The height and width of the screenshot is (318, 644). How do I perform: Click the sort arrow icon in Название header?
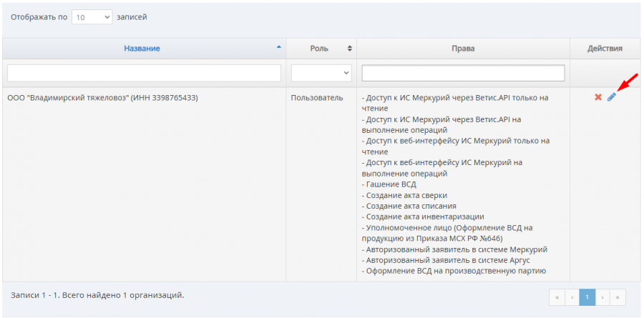coord(278,48)
